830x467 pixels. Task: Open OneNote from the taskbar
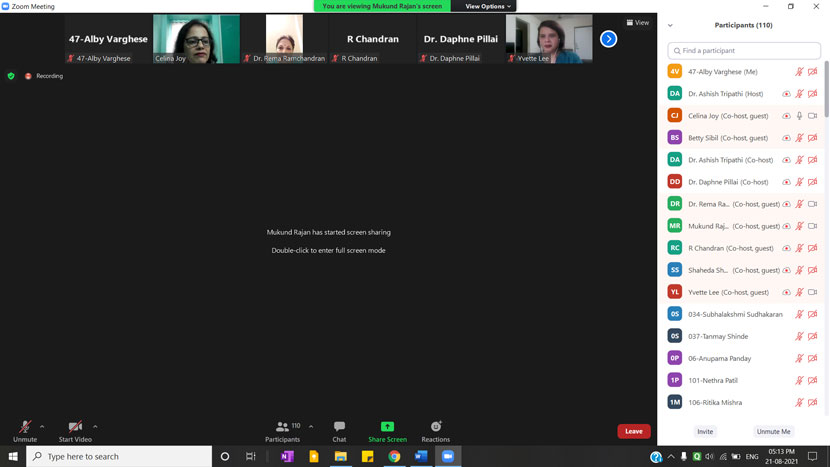point(287,456)
